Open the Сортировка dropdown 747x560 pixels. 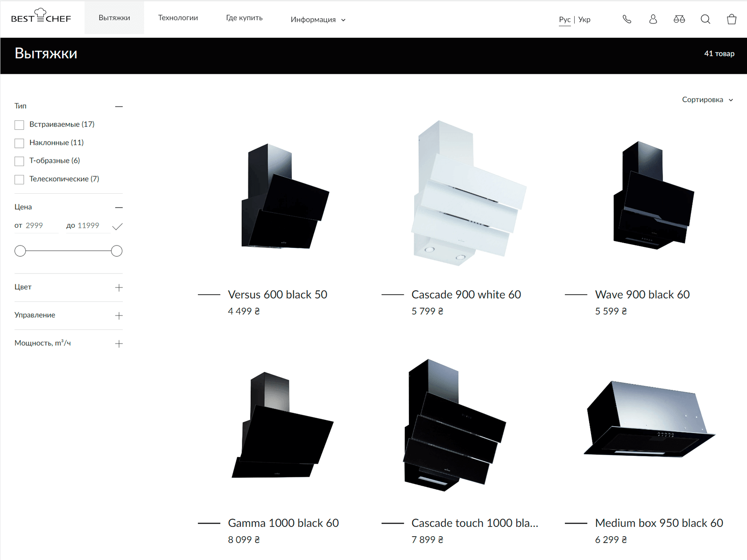click(707, 100)
